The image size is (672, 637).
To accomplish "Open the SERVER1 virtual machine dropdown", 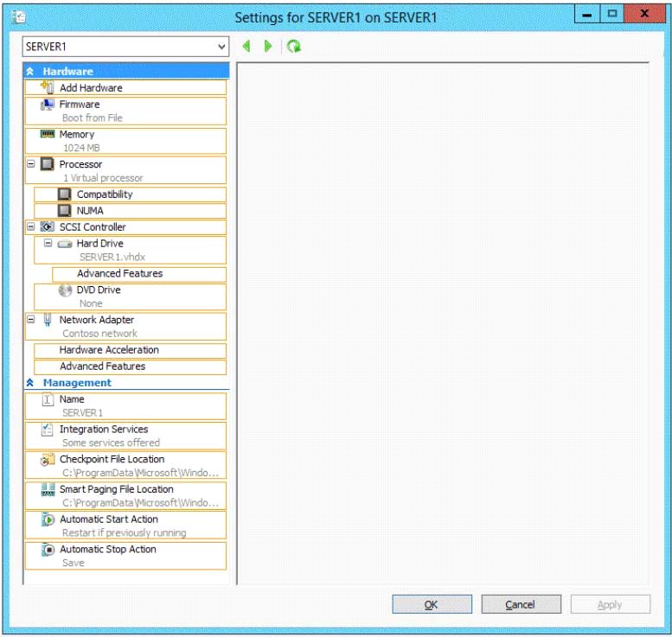I will [x=221, y=47].
